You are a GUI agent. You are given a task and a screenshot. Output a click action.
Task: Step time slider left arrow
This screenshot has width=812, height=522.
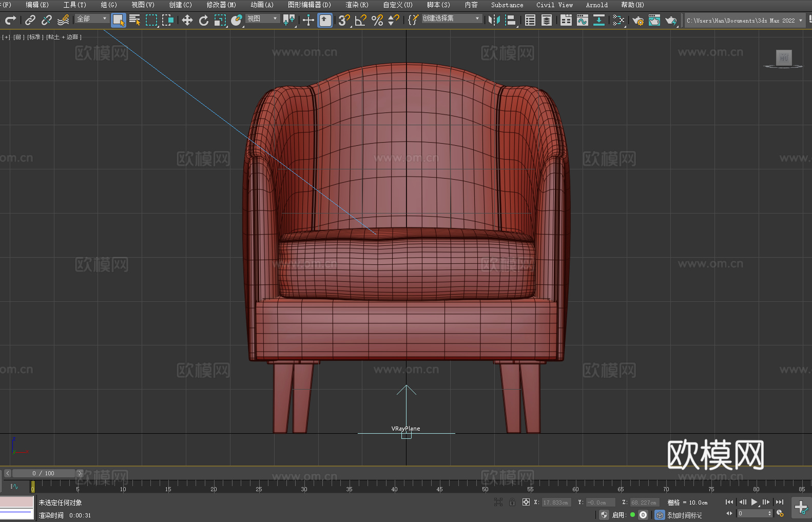coord(8,473)
